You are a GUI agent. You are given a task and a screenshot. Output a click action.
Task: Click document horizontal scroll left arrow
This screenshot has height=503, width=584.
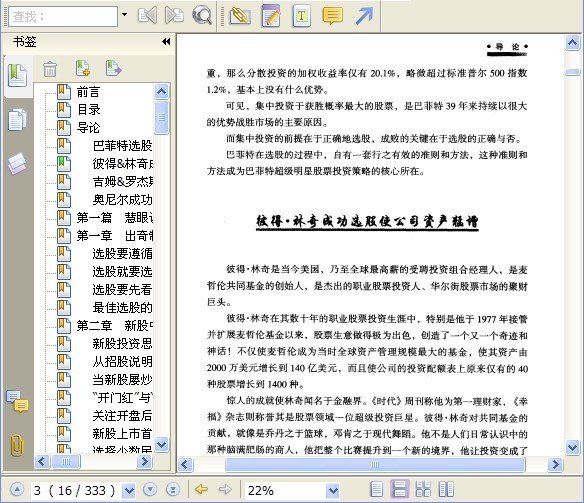[185, 464]
